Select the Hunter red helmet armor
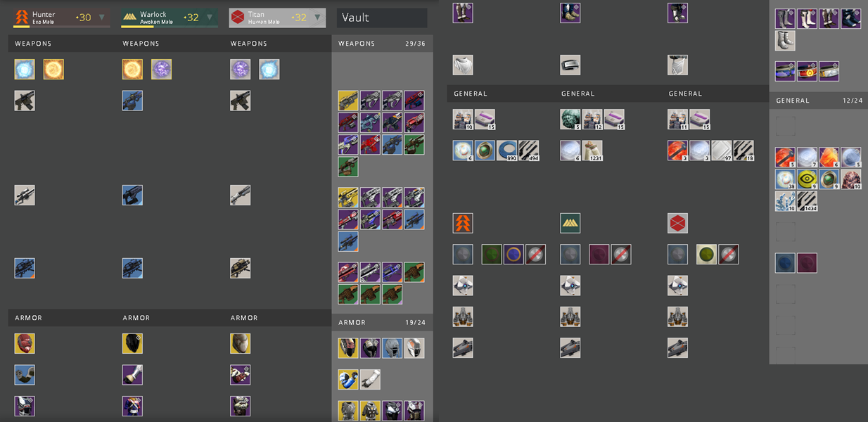The image size is (868, 422). coord(25,343)
